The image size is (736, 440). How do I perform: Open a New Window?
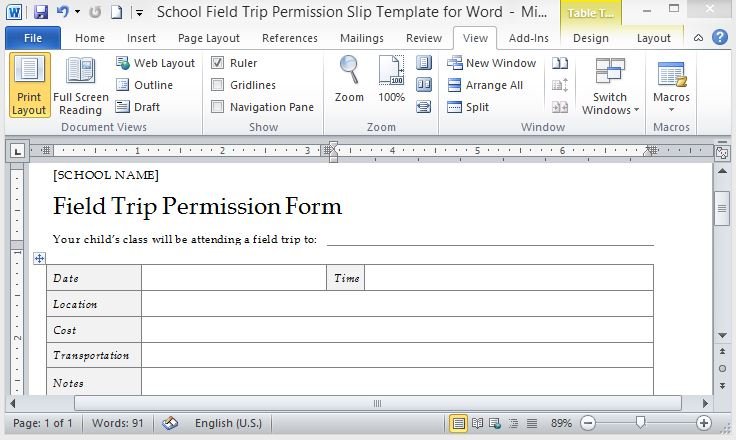(x=490, y=63)
